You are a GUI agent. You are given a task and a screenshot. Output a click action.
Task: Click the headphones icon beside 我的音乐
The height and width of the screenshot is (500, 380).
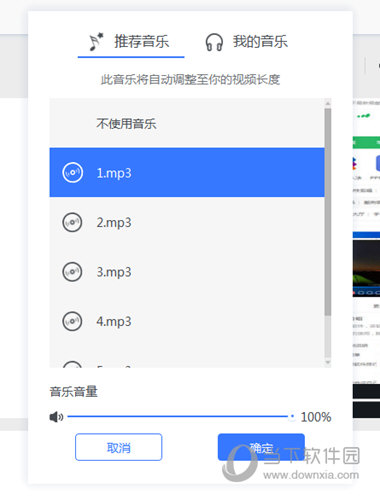pyautogui.click(x=214, y=42)
